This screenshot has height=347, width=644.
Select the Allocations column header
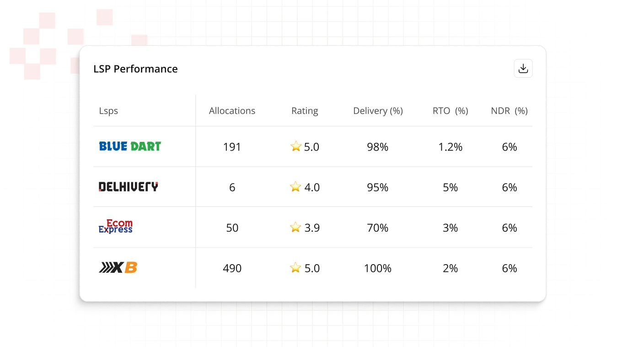232,111
